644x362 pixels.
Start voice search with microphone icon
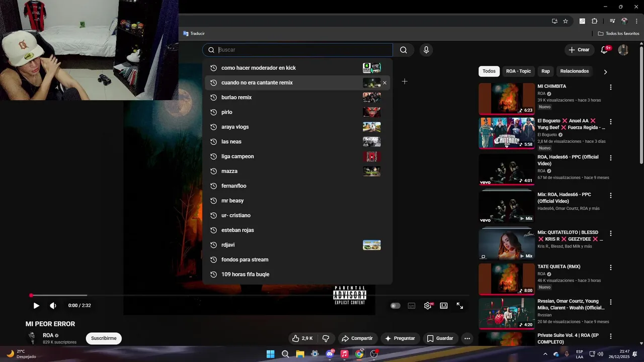pyautogui.click(x=426, y=50)
